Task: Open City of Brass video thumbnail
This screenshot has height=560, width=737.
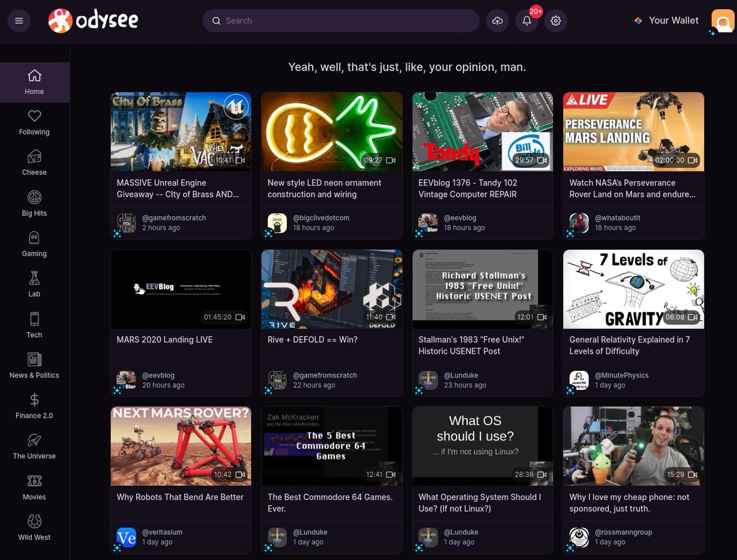Action: coord(181,132)
